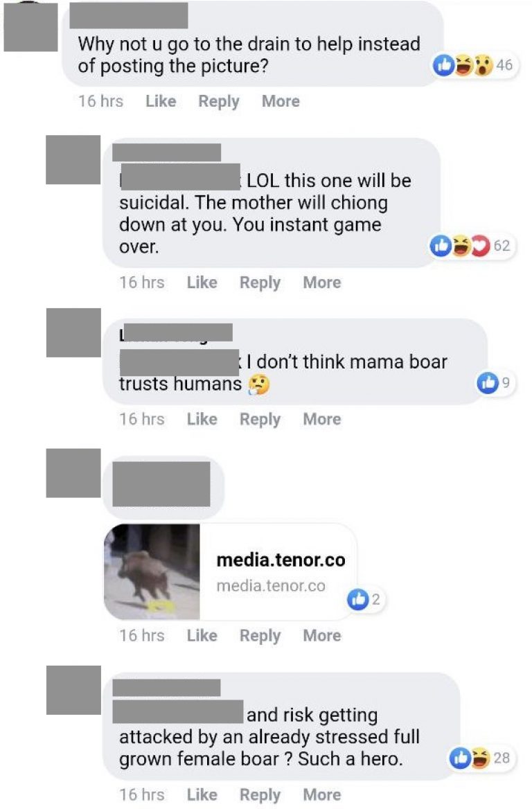The image size is (532, 809).
Task: Open the running boar GIF thumbnail
Action: click(152, 571)
